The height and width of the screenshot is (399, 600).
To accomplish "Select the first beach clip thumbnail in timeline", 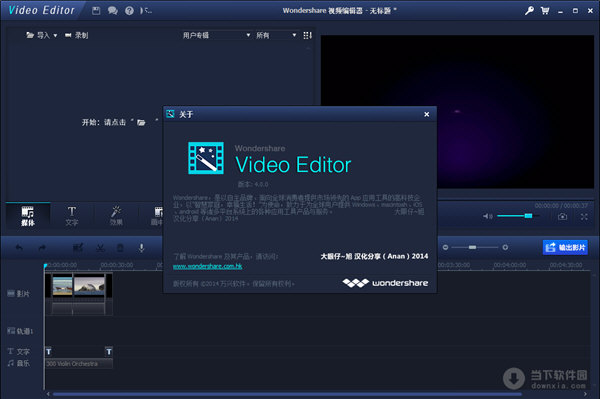I will point(62,286).
